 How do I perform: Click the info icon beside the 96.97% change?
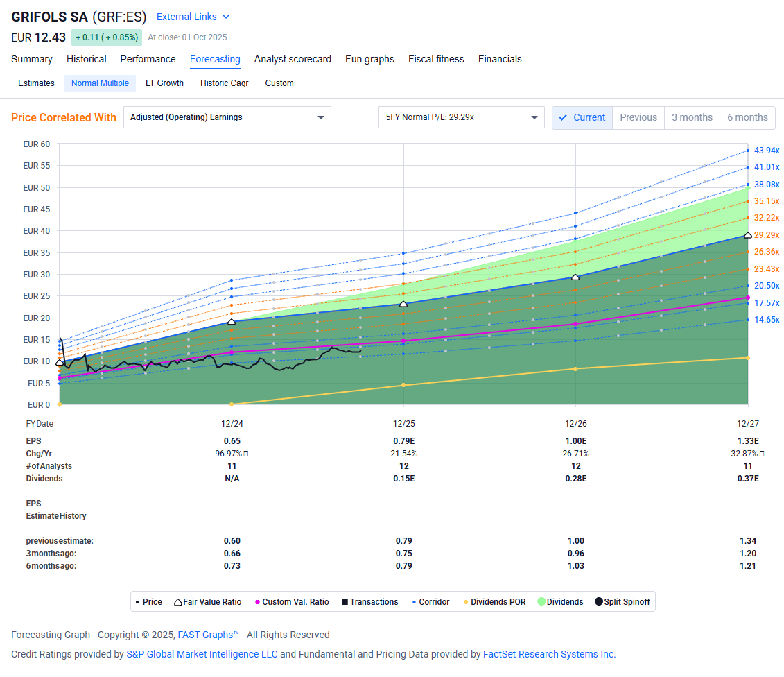tap(247, 453)
